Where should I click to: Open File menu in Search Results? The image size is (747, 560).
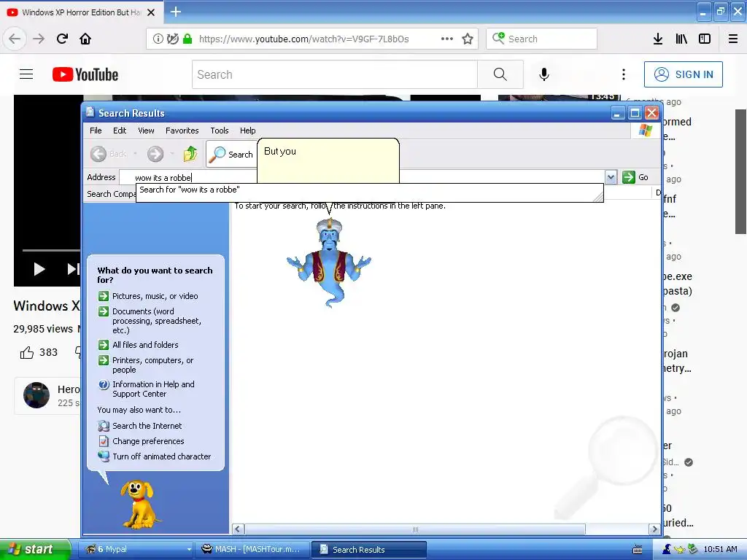96,131
